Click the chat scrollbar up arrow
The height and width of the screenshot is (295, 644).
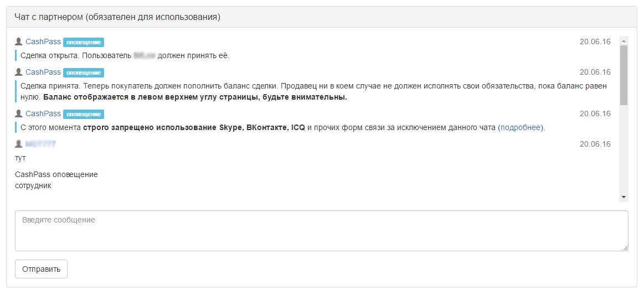point(624,41)
